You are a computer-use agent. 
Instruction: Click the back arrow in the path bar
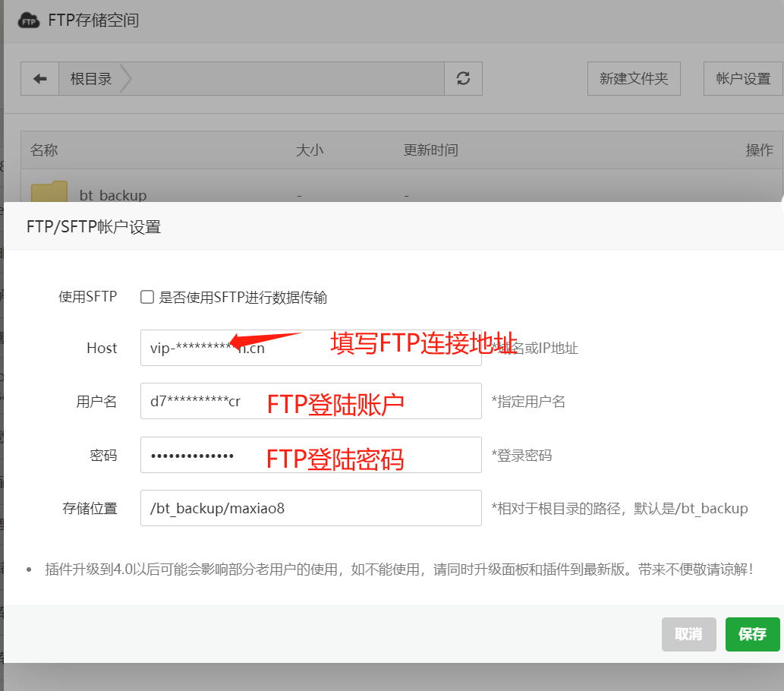pos(40,78)
